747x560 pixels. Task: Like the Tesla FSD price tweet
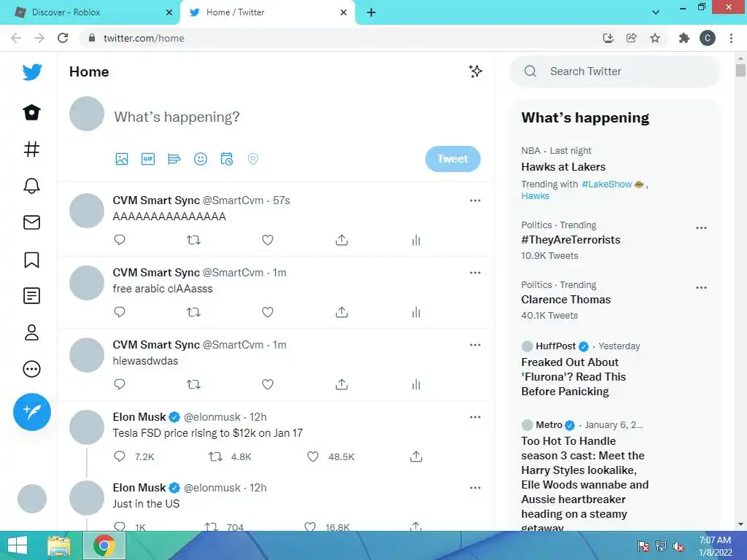(312, 456)
